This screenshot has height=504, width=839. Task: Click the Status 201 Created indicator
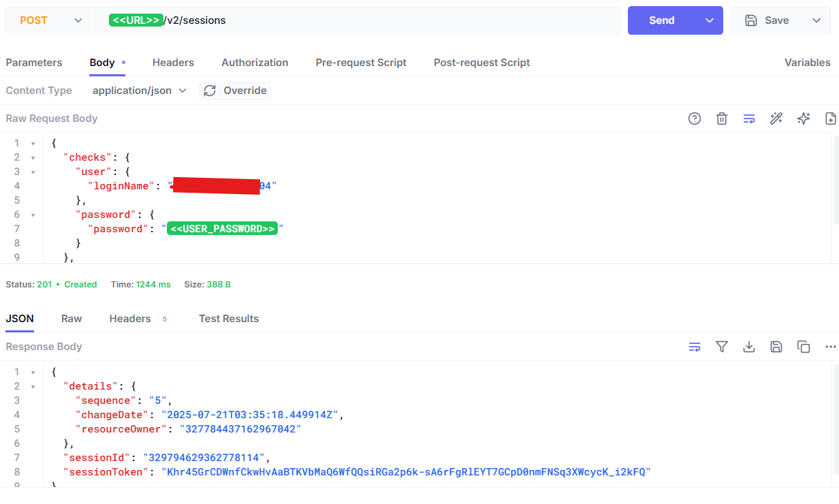click(x=51, y=285)
